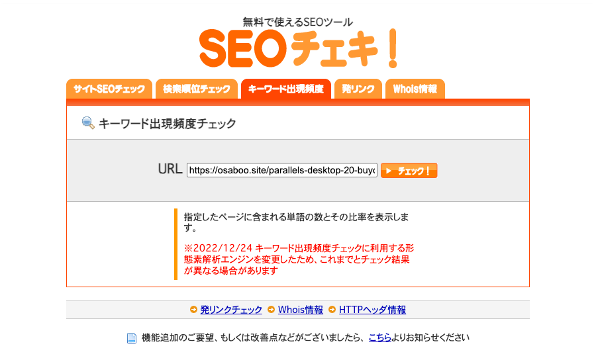Click the こちら feedback link
This screenshot has width=596, height=364.
379,338
